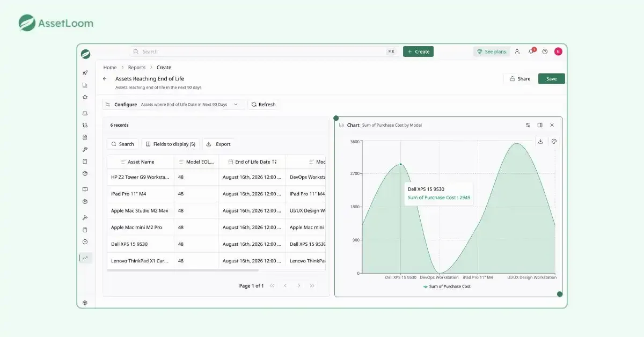Click the Model EOL column header

click(x=196, y=162)
